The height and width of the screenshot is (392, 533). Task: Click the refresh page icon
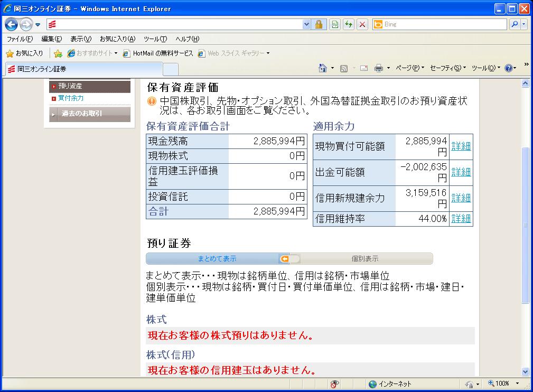(x=349, y=24)
